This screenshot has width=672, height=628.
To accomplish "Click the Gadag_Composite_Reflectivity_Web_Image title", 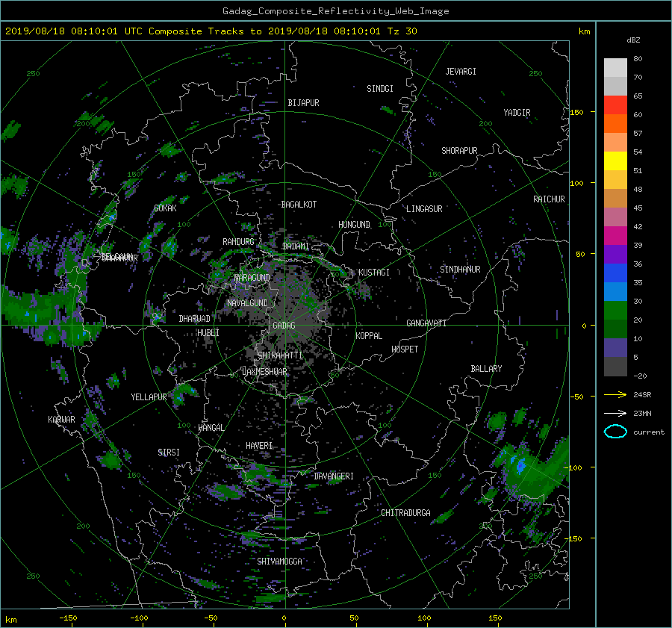I will (x=335, y=11).
